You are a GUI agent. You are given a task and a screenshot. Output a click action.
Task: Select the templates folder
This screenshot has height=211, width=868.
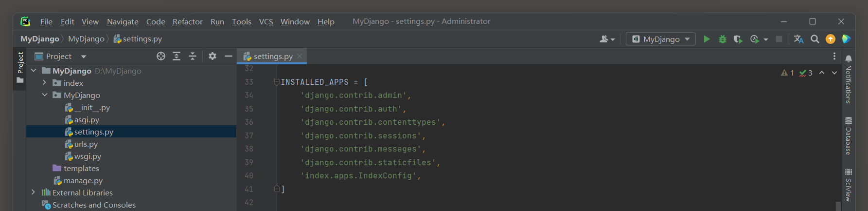pos(76,168)
